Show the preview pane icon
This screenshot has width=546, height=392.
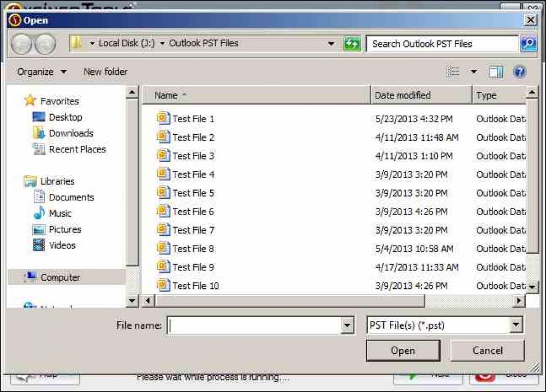pyautogui.click(x=497, y=72)
